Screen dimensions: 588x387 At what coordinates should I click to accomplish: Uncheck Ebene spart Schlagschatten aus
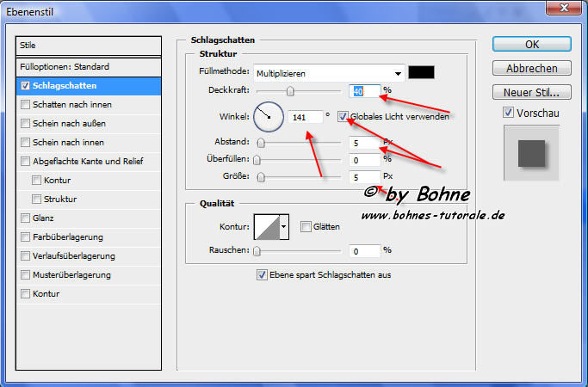tap(263, 275)
